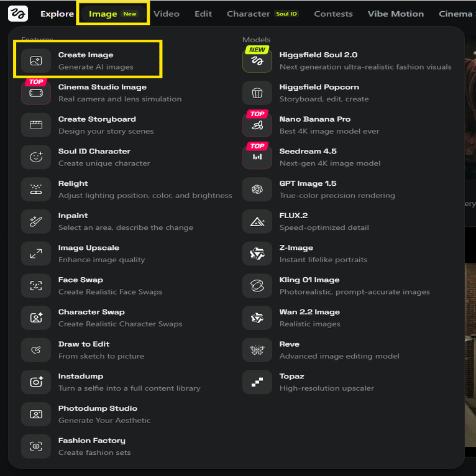476x476 pixels.
Task: Click the Higgsfield logo icon
Action: click(18, 14)
